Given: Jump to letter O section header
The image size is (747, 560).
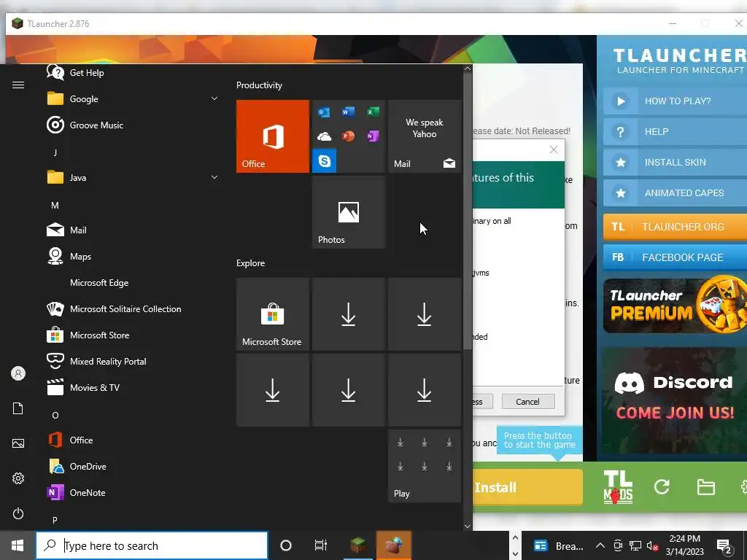Looking at the screenshot, I should (x=55, y=415).
